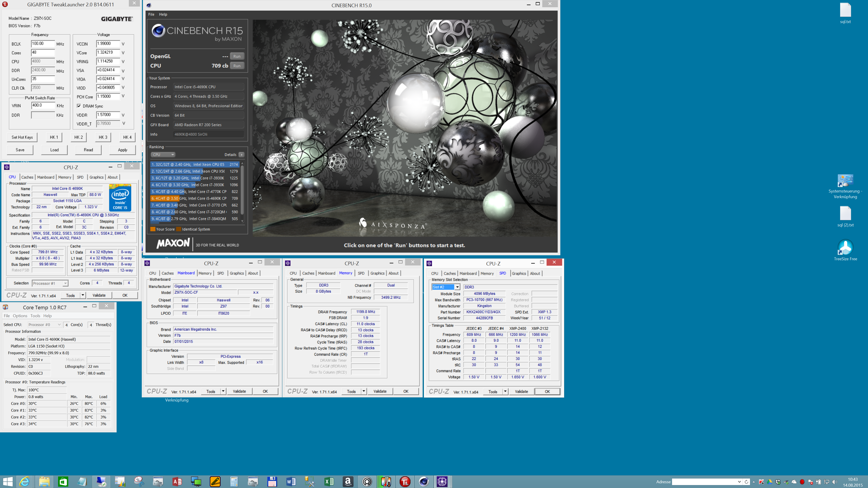
Task: Open Microsoft Access from the taskbar
Action: coord(177,482)
